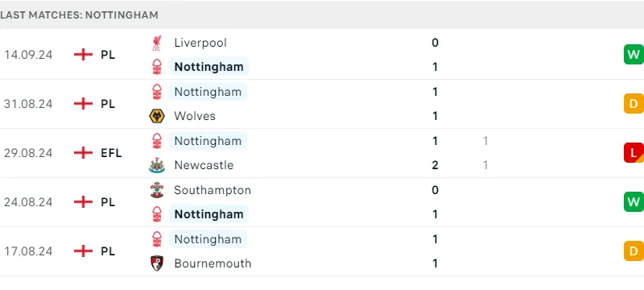This screenshot has width=644, height=290.
Task: Click green W badge for Liverpool match
Action: point(634,55)
